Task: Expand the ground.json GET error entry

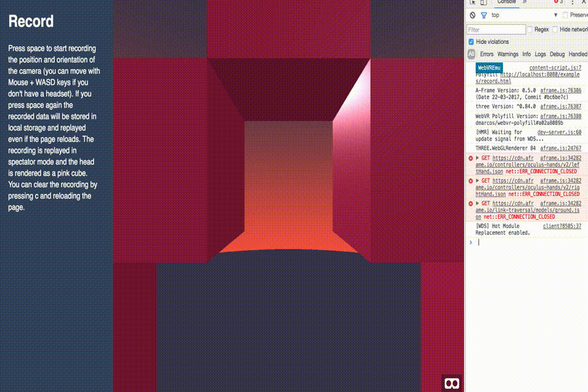Action: tap(478, 203)
